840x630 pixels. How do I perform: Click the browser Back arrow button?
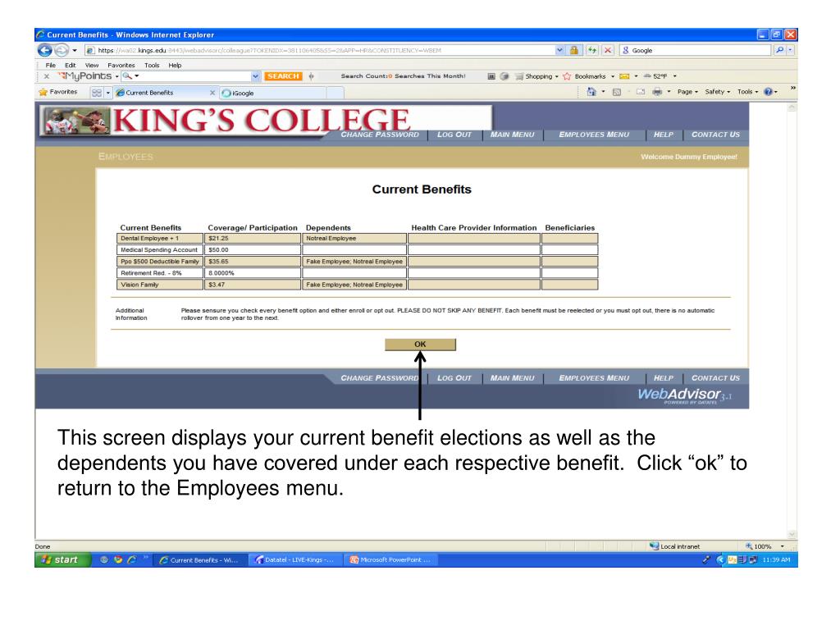[x=44, y=50]
